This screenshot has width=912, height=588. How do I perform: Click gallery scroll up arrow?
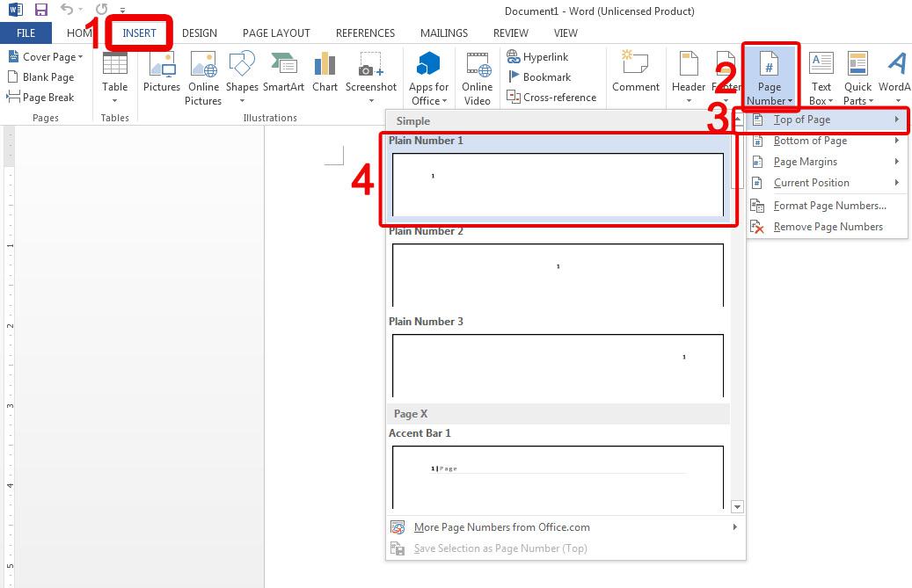pos(737,120)
